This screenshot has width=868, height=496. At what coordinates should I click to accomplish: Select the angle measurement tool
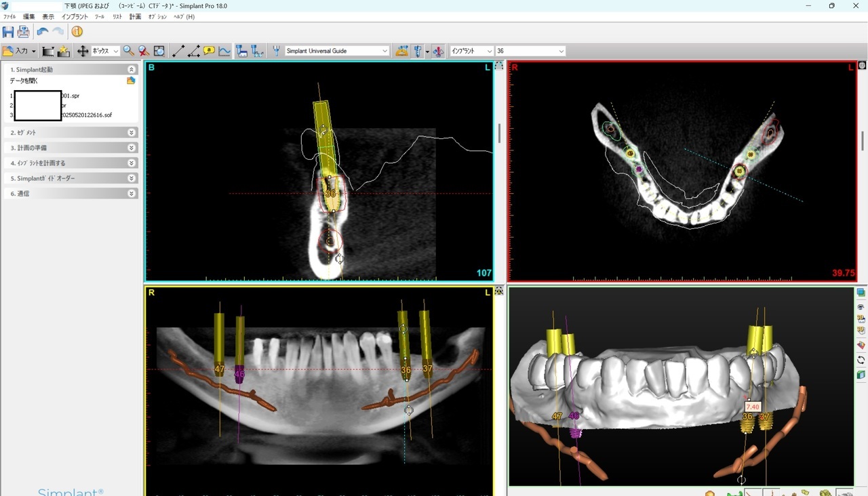[x=194, y=51]
